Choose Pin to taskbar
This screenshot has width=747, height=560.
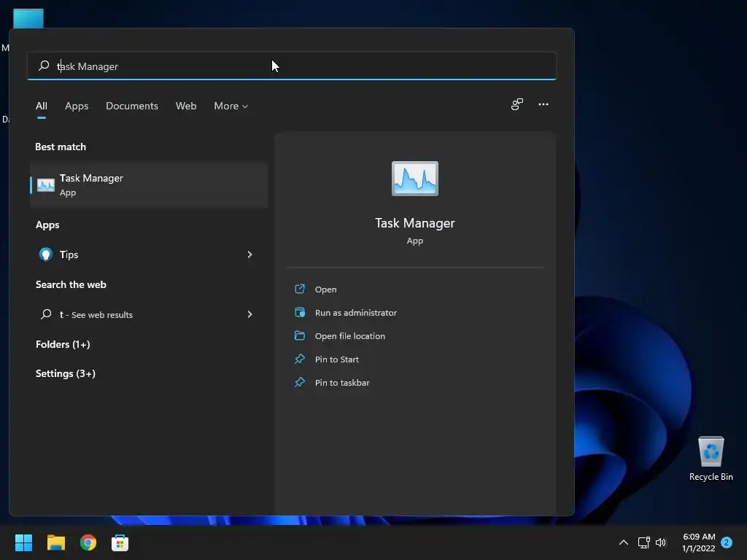342,382
